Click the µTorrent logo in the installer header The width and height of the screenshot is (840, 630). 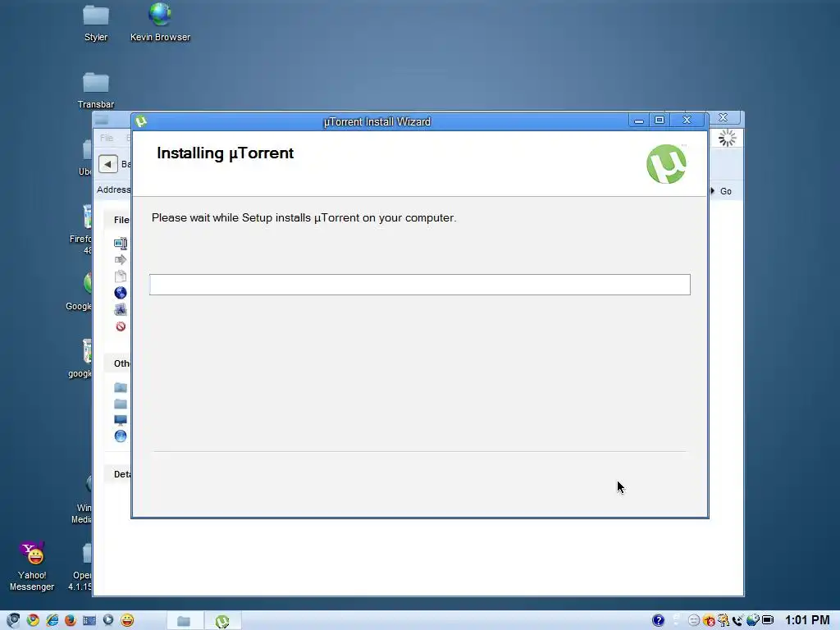click(x=666, y=164)
